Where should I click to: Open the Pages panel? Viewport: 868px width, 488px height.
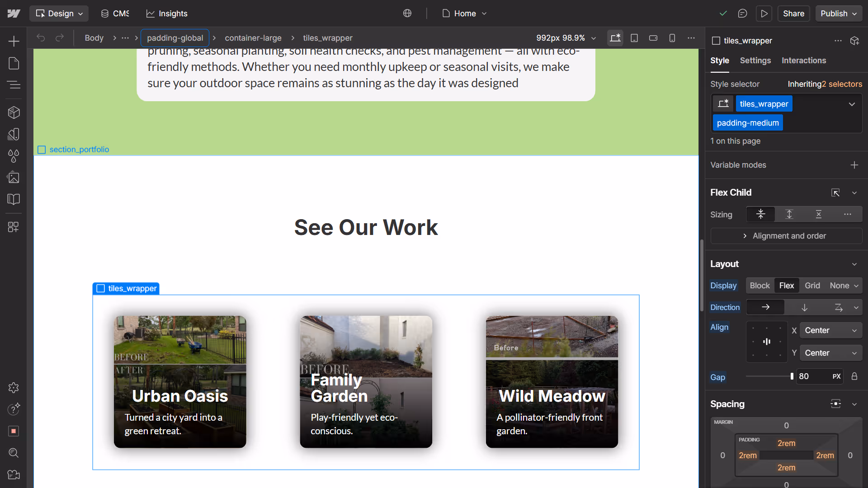(x=14, y=63)
